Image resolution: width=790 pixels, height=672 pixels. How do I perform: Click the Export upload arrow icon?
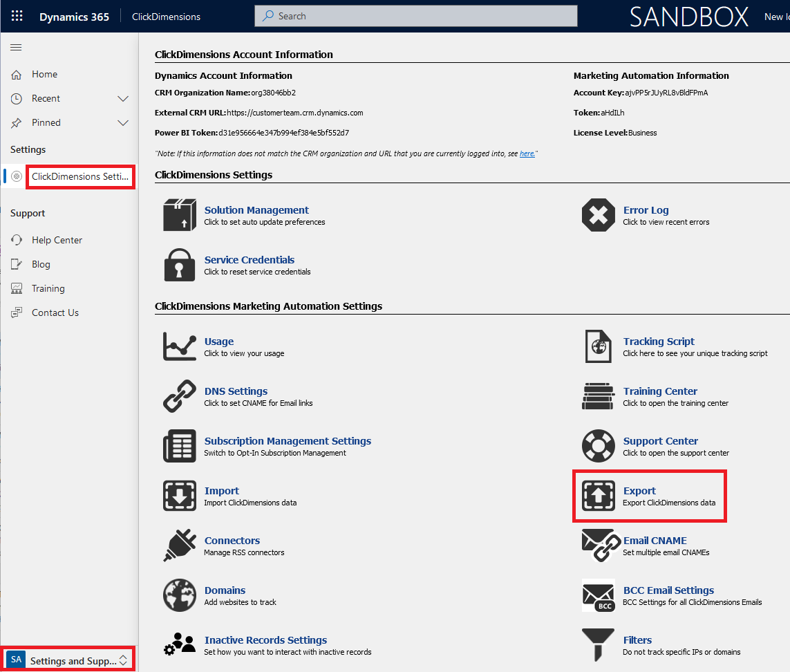[599, 496]
